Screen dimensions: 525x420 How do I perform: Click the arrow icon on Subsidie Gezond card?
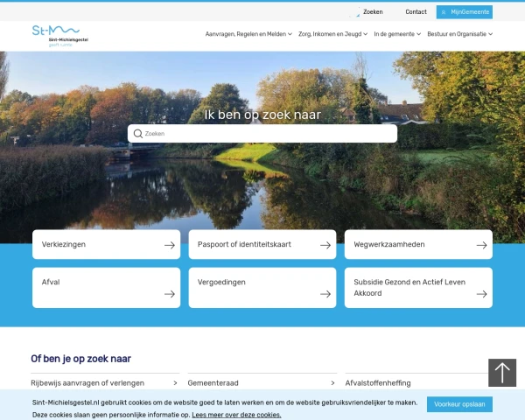pyautogui.click(x=481, y=294)
